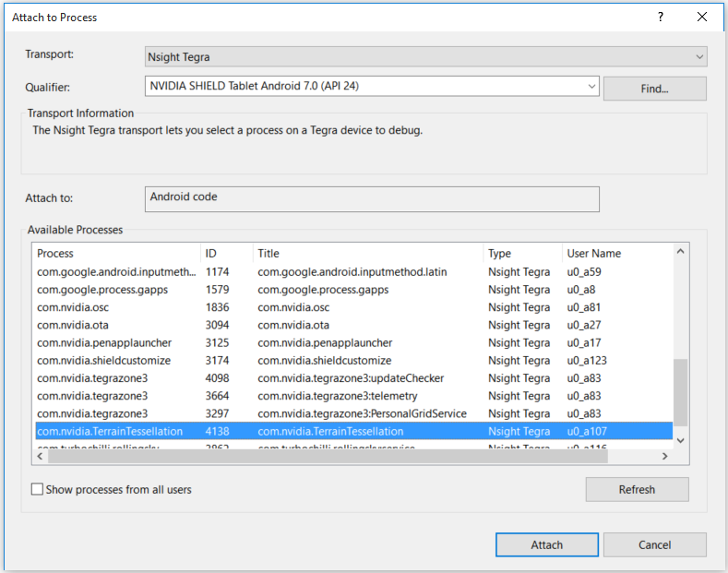The width and height of the screenshot is (728, 573).
Task: Select the com.nvidia.penapplauncher process row
Action: [353, 342]
